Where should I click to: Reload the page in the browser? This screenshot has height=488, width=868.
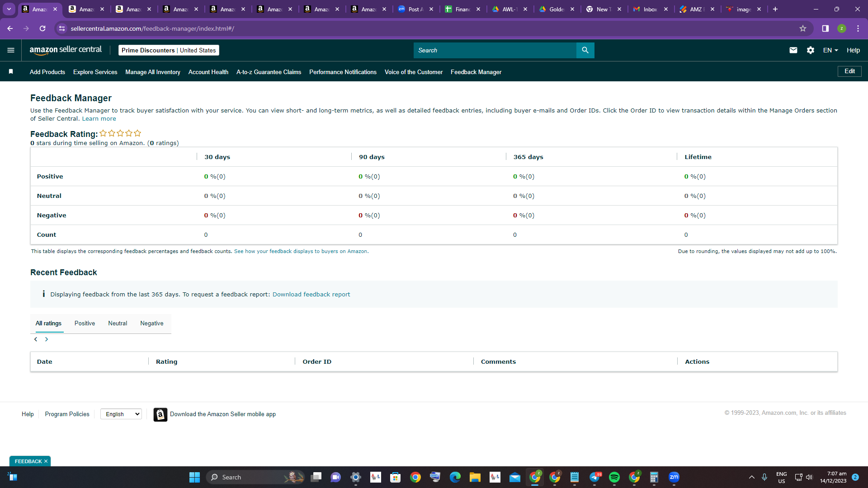[42, 28]
